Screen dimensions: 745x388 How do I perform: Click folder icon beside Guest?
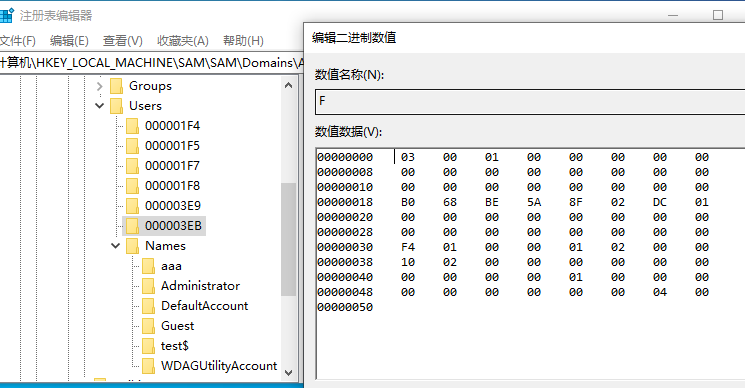point(149,326)
